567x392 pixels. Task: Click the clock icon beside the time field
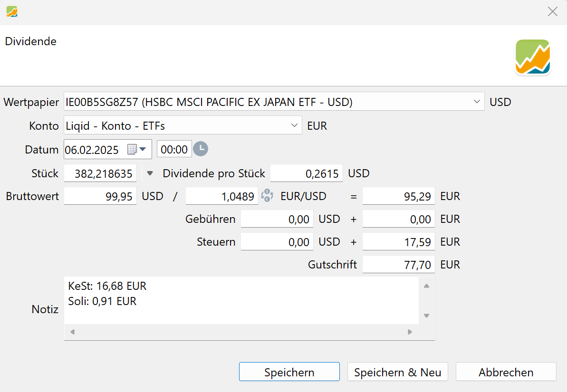(x=201, y=149)
